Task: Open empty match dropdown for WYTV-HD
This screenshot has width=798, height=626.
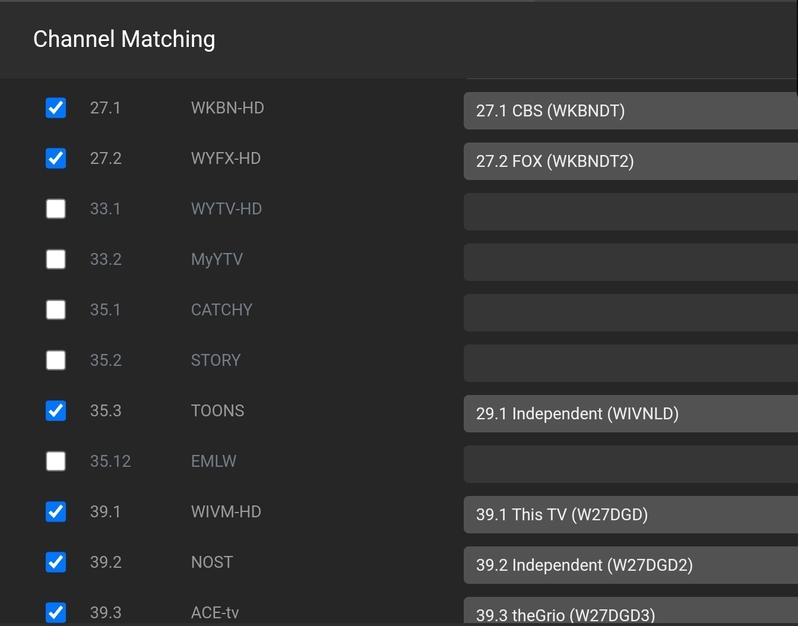Action: pyautogui.click(x=630, y=212)
